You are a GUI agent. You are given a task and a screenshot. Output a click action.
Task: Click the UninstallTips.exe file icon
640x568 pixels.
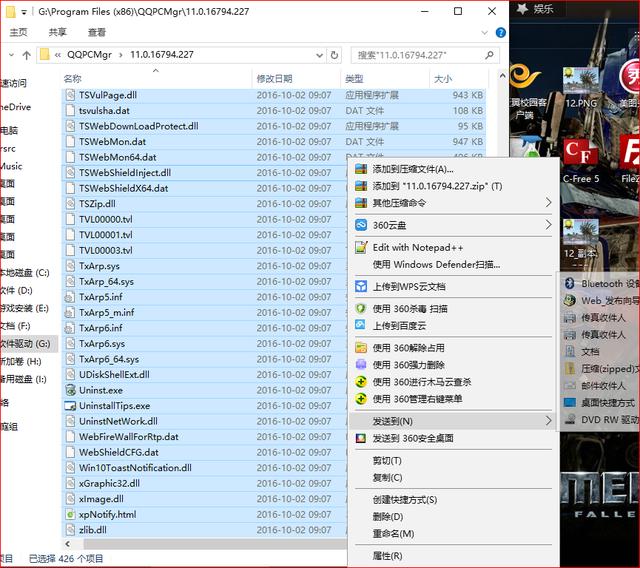[x=70, y=406]
